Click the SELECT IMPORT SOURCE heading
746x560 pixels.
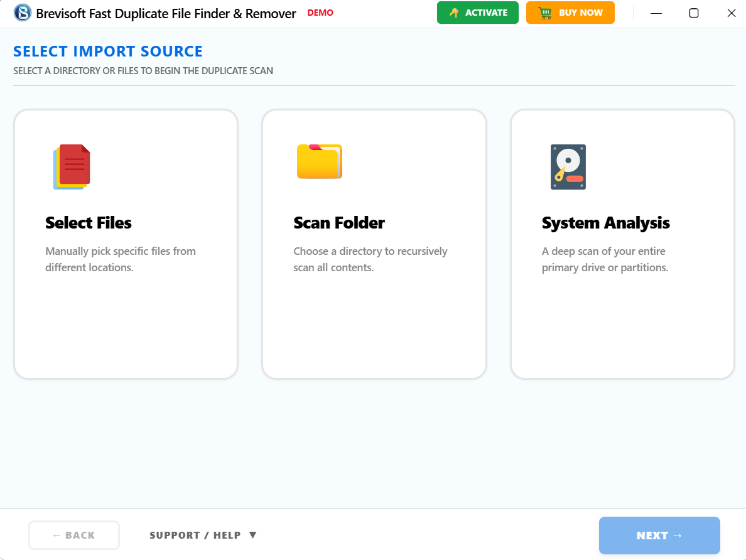(107, 51)
